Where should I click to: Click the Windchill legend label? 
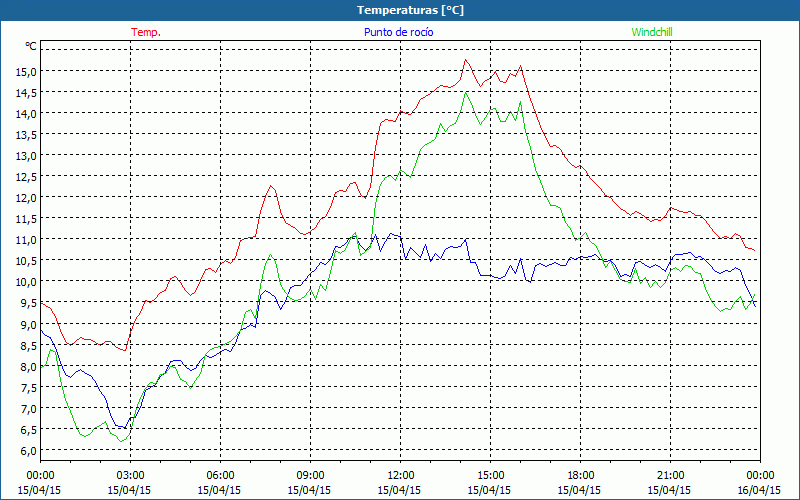click(x=652, y=32)
